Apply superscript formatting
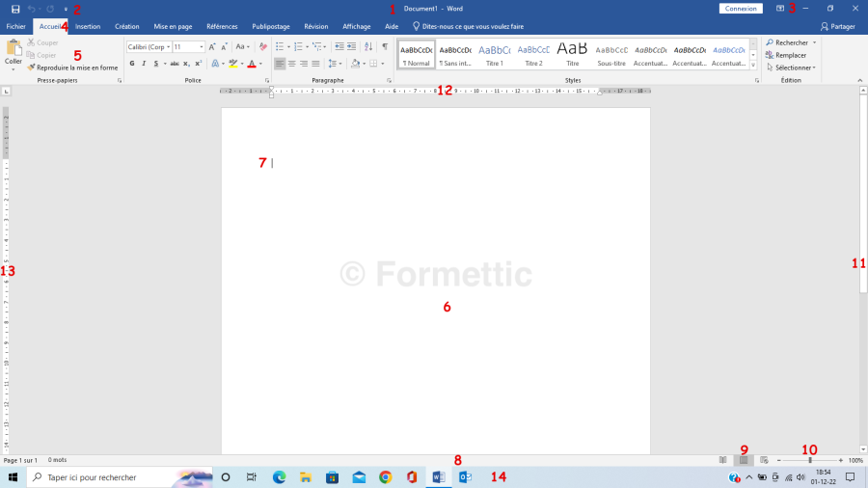The image size is (868, 488). pyautogui.click(x=198, y=64)
